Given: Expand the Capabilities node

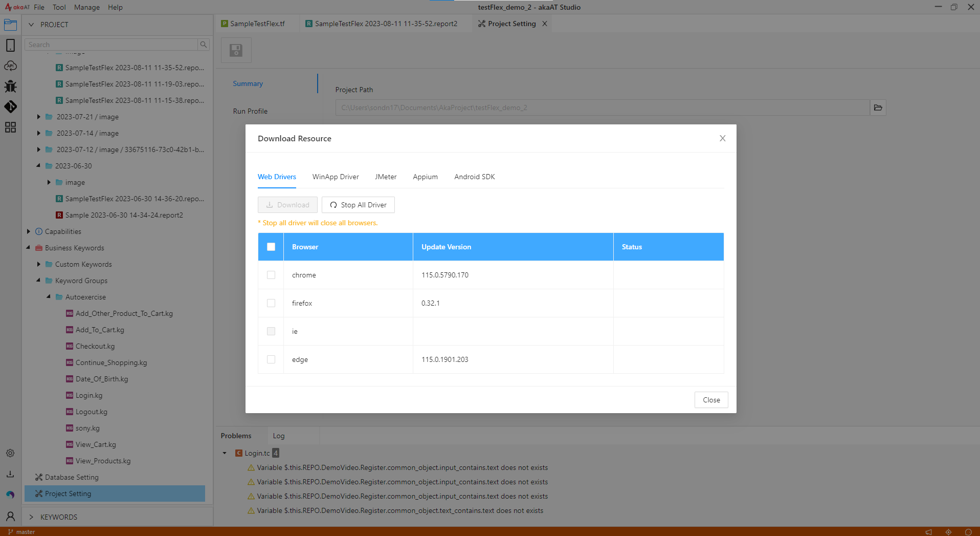Looking at the screenshot, I should (x=28, y=231).
